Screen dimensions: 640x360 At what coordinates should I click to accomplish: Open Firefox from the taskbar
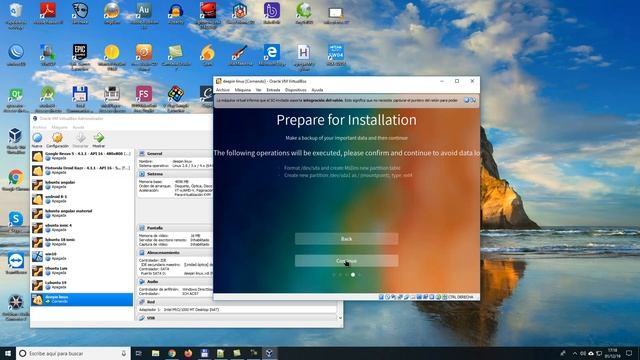[188, 353]
